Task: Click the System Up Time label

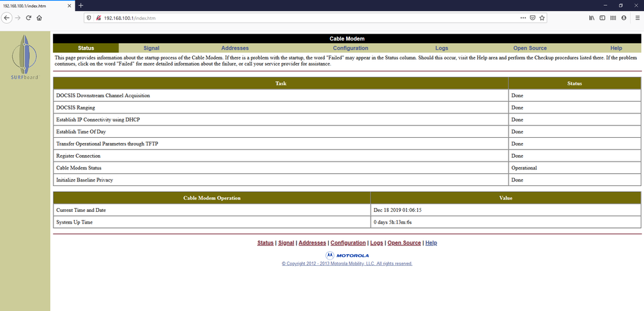Action: point(74,222)
